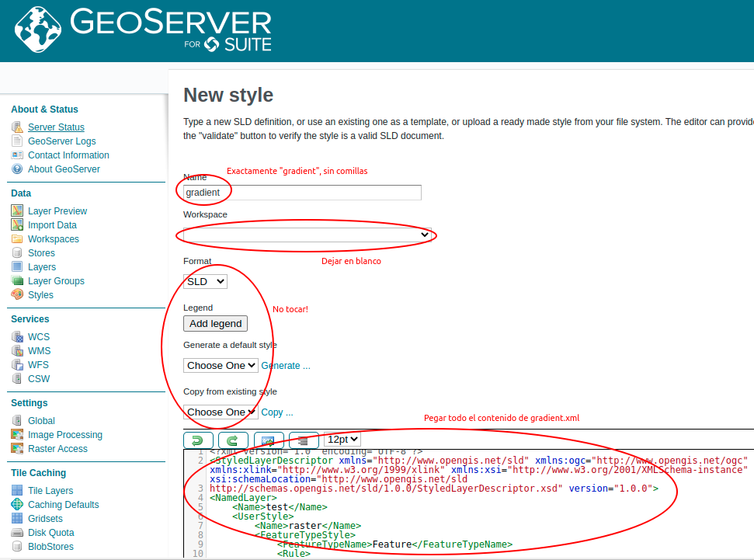Click the Layer Groups icon
Image resolution: width=754 pixels, height=560 pixels.
17,280
